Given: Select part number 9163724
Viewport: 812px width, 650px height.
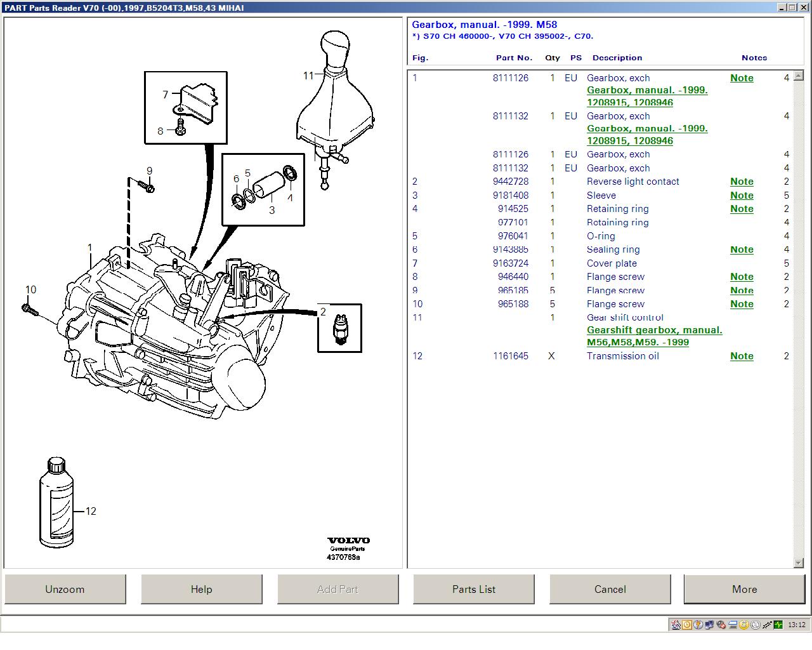Looking at the screenshot, I should (510, 263).
